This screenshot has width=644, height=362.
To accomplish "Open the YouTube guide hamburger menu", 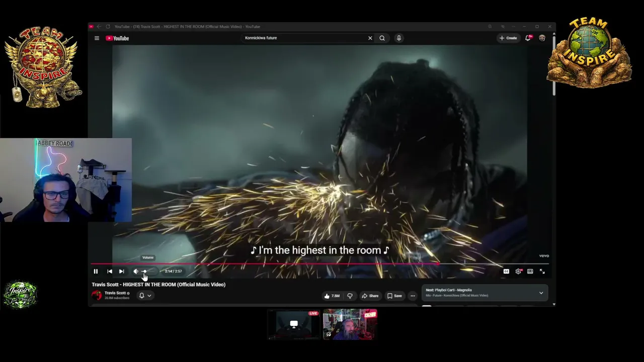I will (x=97, y=38).
